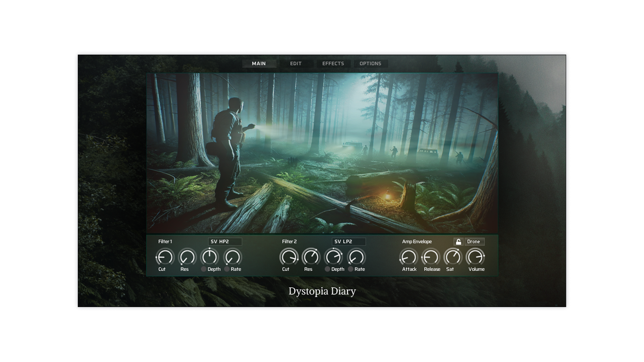Click the Filter 2 Cut knob
Viewport: 644px width, 362px height.
pos(288,257)
